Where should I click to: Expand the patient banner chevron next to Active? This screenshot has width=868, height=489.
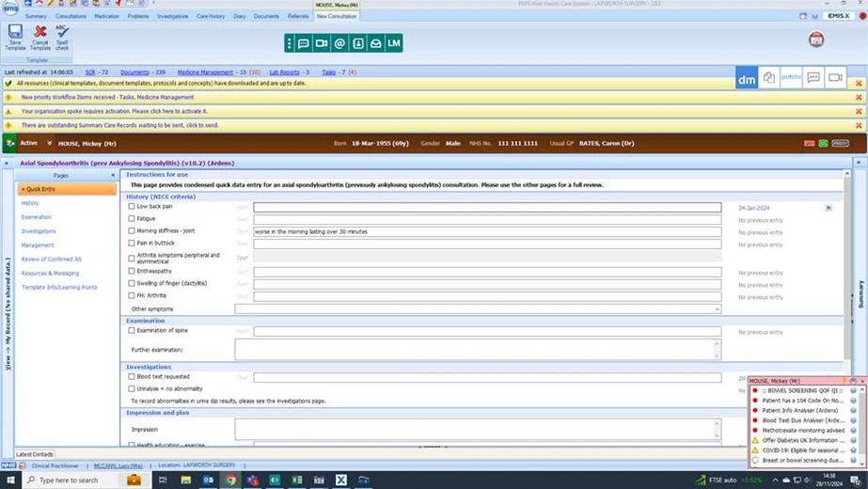49,143
